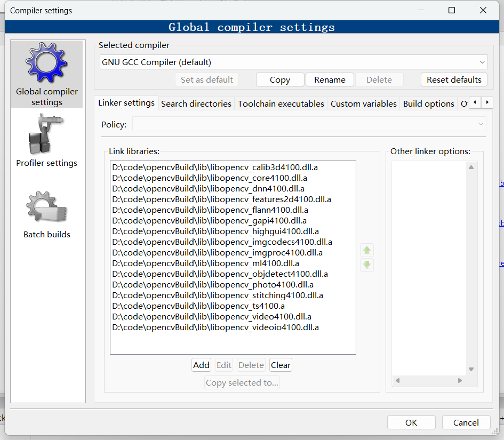This screenshot has height=440, width=504.
Task: Open the Policy dropdown
Action: click(308, 124)
